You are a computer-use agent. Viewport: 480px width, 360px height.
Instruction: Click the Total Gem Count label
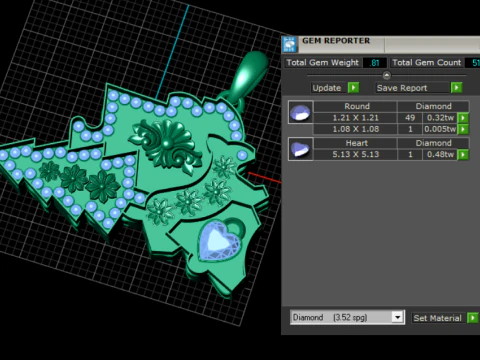pyautogui.click(x=427, y=63)
